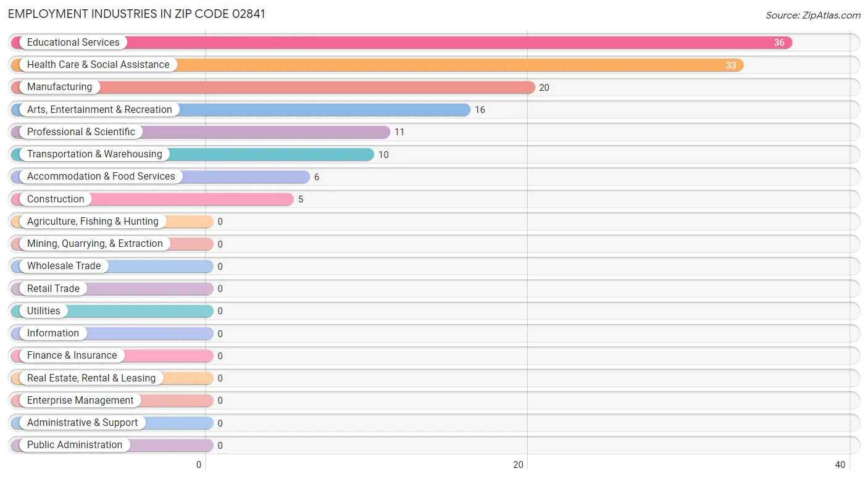Click the 'Source: ZipAtlas.com' attribution text
The width and height of the screenshot is (868, 479).
[x=813, y=15]
